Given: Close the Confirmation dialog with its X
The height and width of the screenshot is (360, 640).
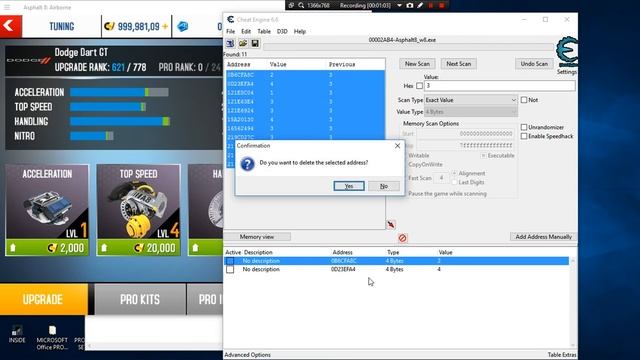Looking at the screenshot, I should pos(397,146).
